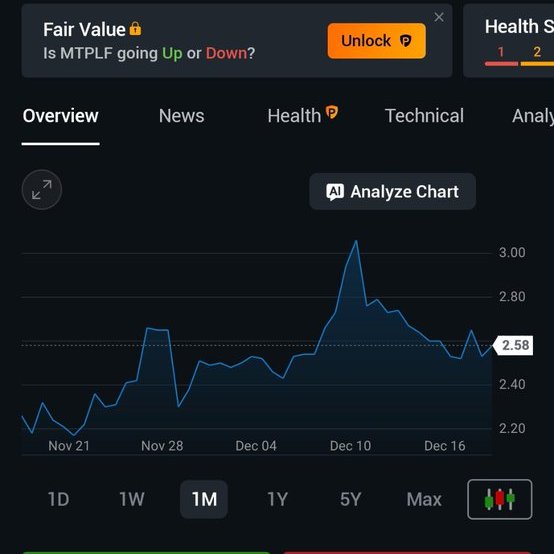Screen dimensions: 554x554
Task: Click the Dec 04 date label
Action: coord(256,446)
